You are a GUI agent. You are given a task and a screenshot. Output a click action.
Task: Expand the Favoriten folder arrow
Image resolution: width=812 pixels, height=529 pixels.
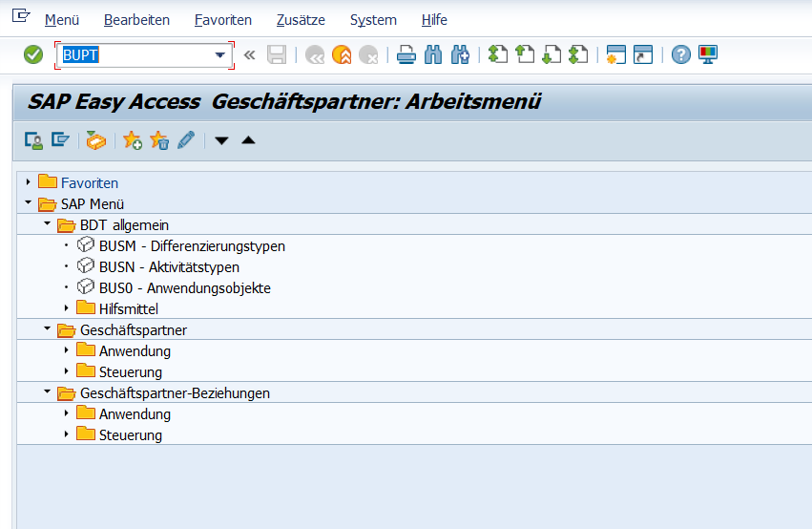point(28,181)
